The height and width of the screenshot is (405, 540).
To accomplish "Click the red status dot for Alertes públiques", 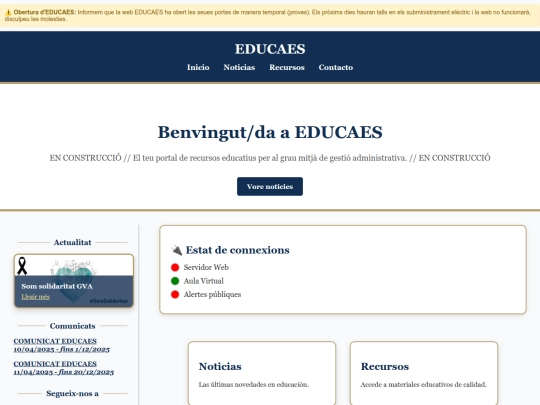I will click(175, 294).
